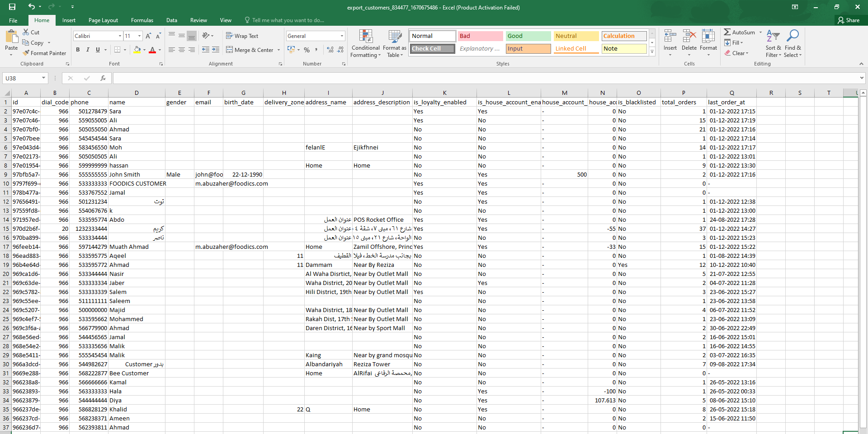
Task: Open the Name Box dropdown arrow
Action: (43, 78)
